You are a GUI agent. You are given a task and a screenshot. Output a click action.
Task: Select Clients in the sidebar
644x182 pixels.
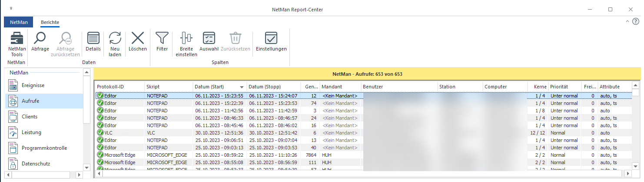click(x=30, y=117)
